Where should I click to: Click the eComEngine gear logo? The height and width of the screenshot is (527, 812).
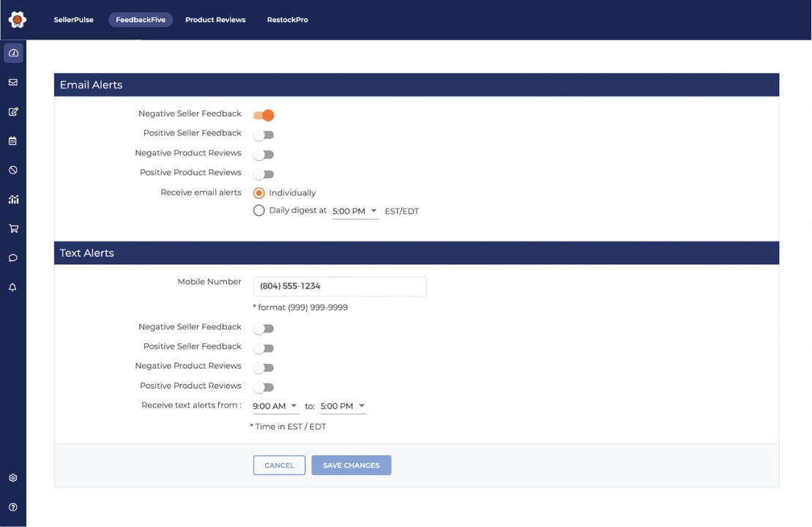tap(17, 20)
